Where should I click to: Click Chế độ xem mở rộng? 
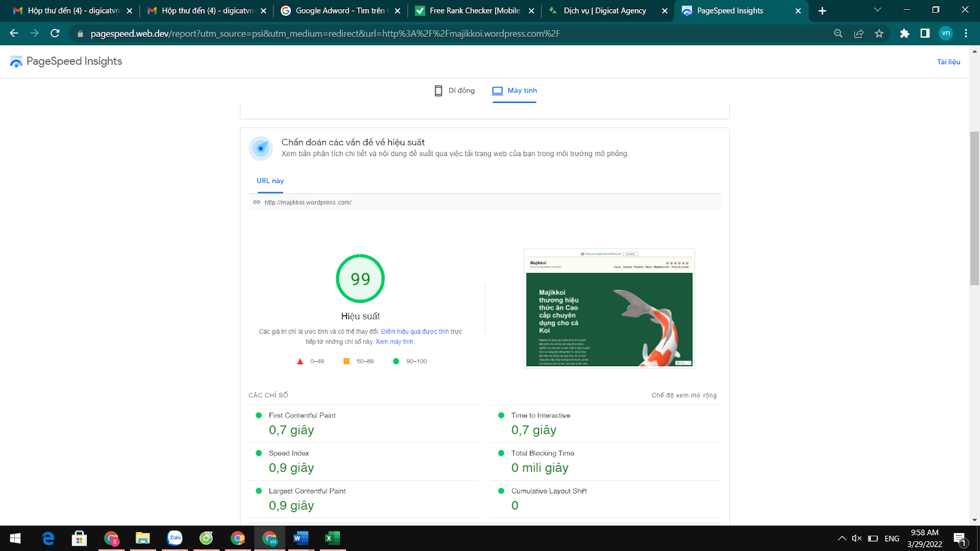point(684,395)
